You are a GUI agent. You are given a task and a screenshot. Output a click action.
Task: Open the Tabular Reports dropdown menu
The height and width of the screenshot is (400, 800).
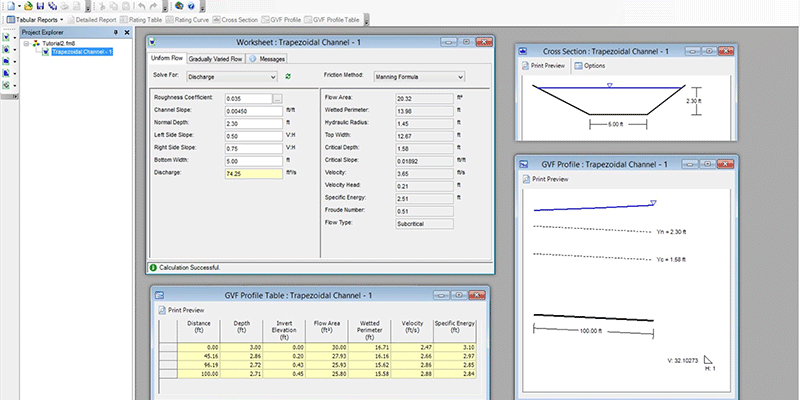[61, 19]
